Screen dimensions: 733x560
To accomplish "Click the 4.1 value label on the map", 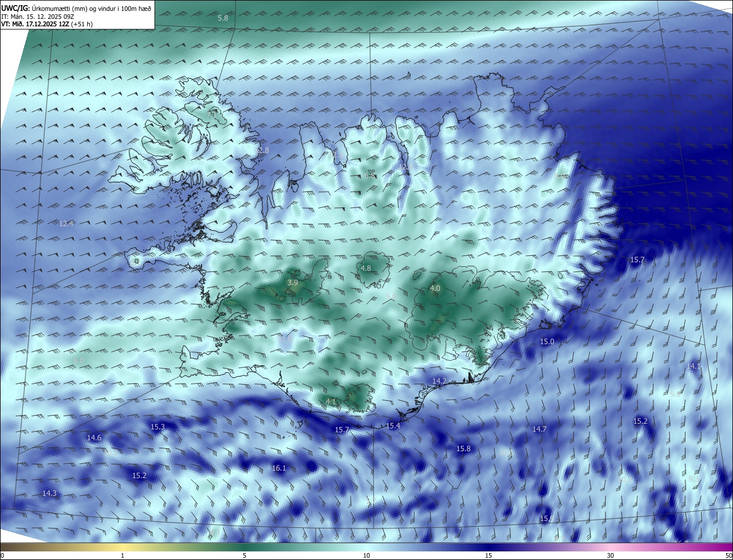I will coord(331,402).
